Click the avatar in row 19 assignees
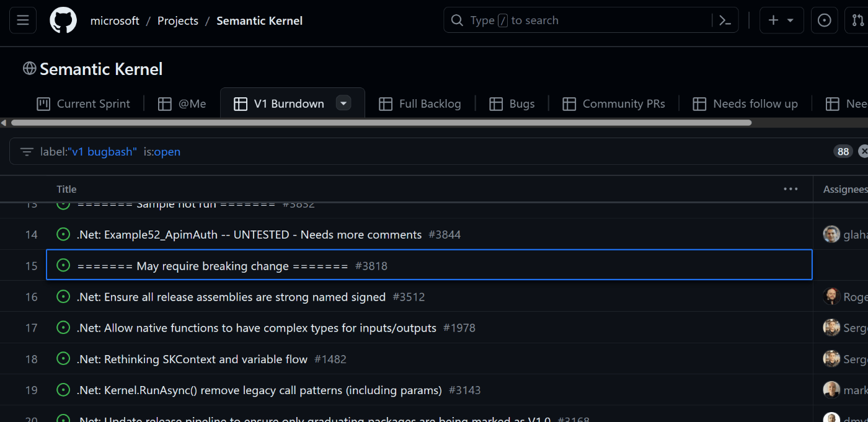This screenshot has height=422, width=868. coord(831,389)
